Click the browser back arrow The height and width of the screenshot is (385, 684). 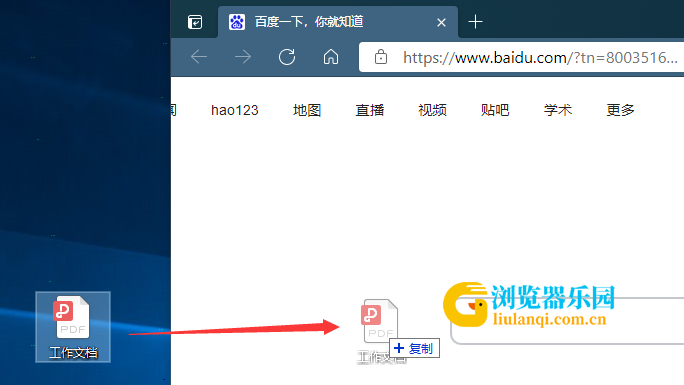tap(199, 57)
